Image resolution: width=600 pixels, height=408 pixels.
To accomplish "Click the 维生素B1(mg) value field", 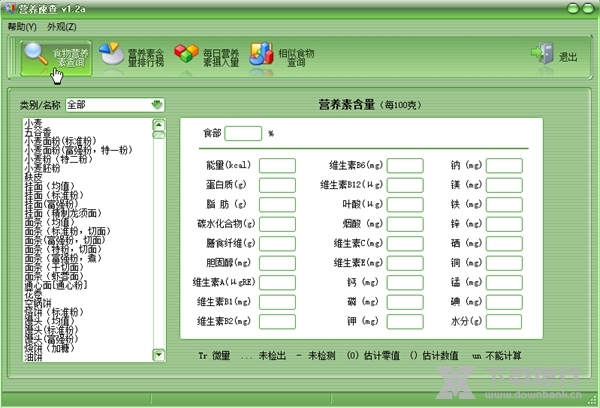I will point(277,302).
